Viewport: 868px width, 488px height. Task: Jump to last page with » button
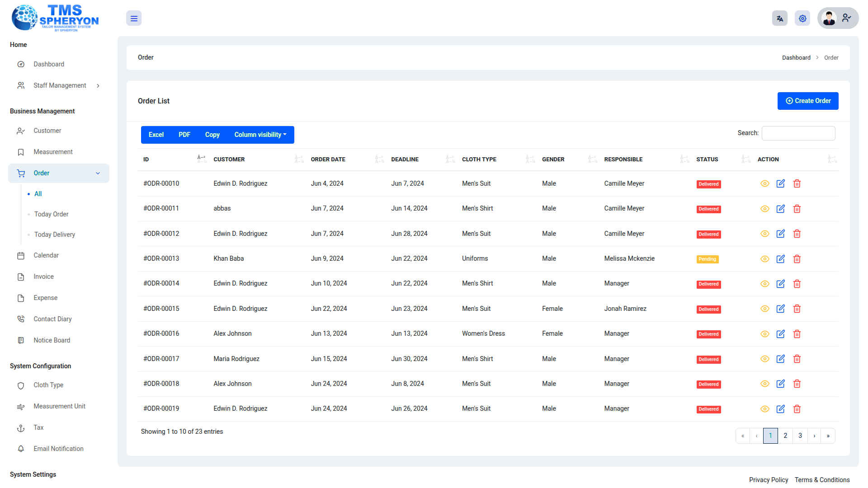click(x=828, y=436)
